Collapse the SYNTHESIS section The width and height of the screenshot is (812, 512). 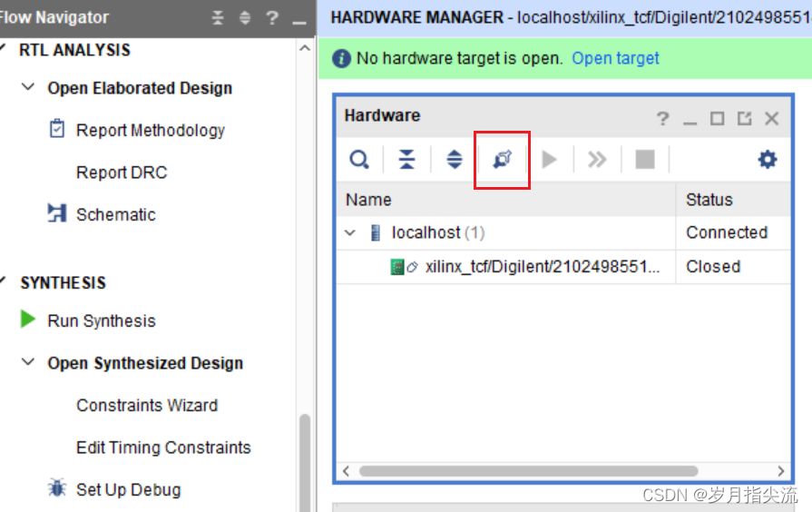point(3,281)
